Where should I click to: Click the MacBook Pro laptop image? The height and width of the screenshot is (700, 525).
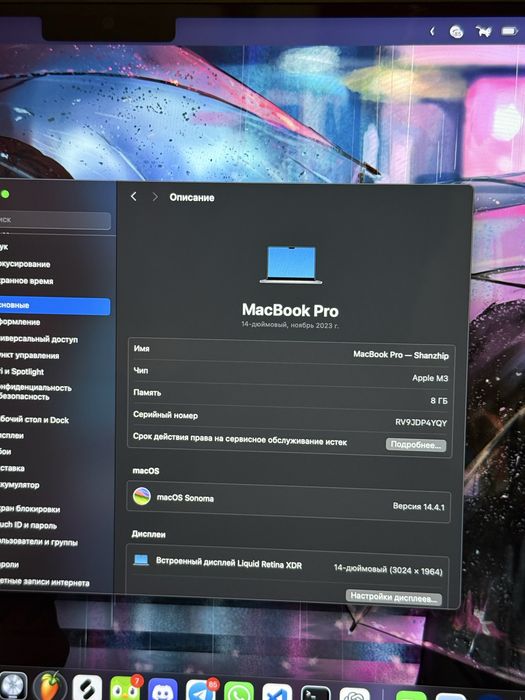tap(291, 264)
